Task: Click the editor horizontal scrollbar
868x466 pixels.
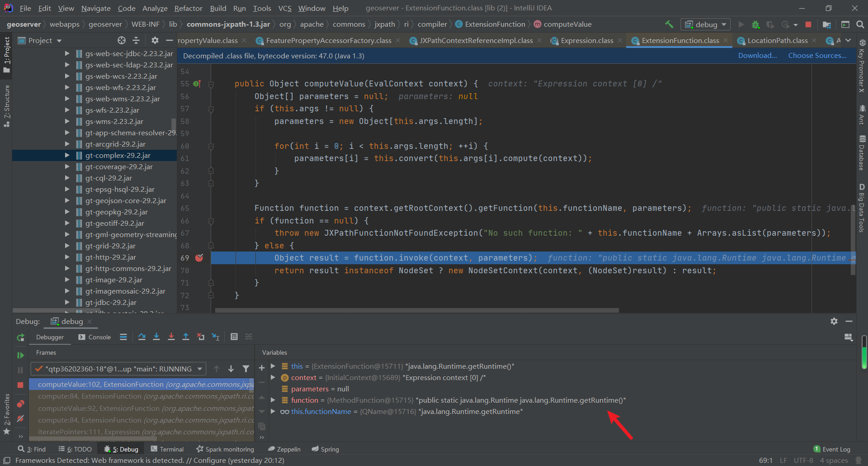Action: point(416,310)
